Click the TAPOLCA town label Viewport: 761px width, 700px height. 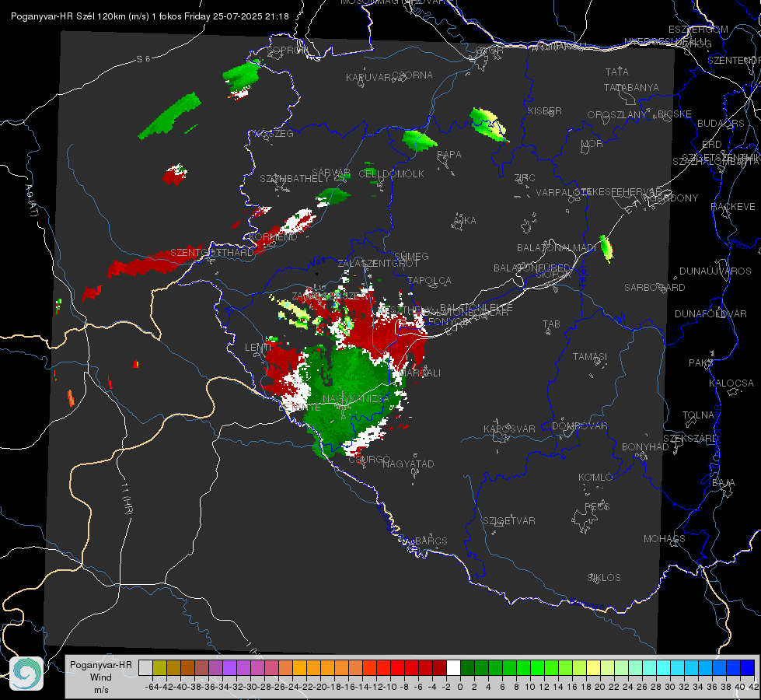point(429,281)
